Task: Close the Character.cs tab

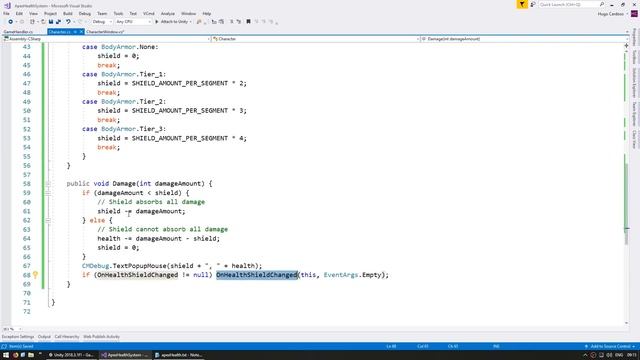Action: (x=81, y=31)
